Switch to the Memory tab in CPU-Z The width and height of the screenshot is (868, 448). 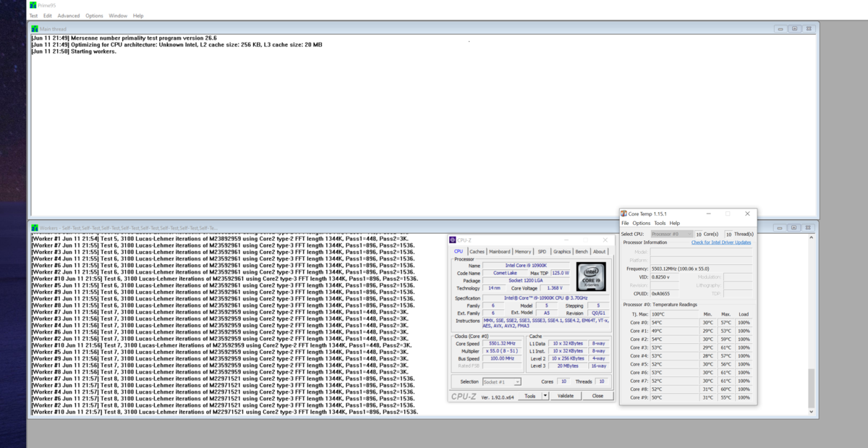click(523, 251)
